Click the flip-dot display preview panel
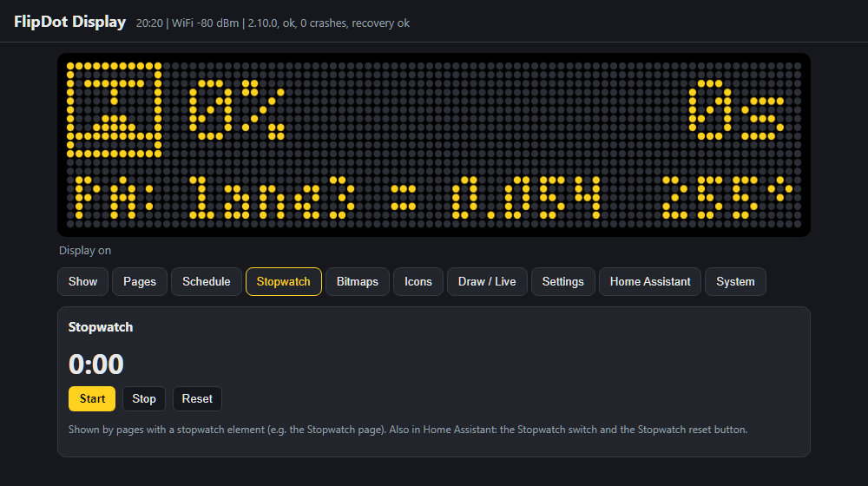This screenshot has width=868, height=486. click(434, 145)
